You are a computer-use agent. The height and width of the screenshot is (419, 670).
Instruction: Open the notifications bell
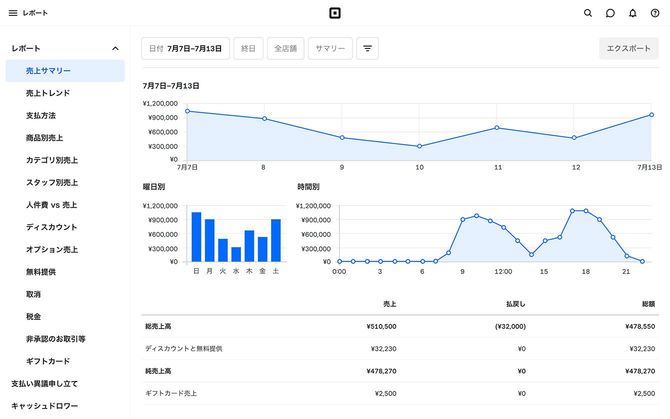pyautogui.click(x=633, y=13)
